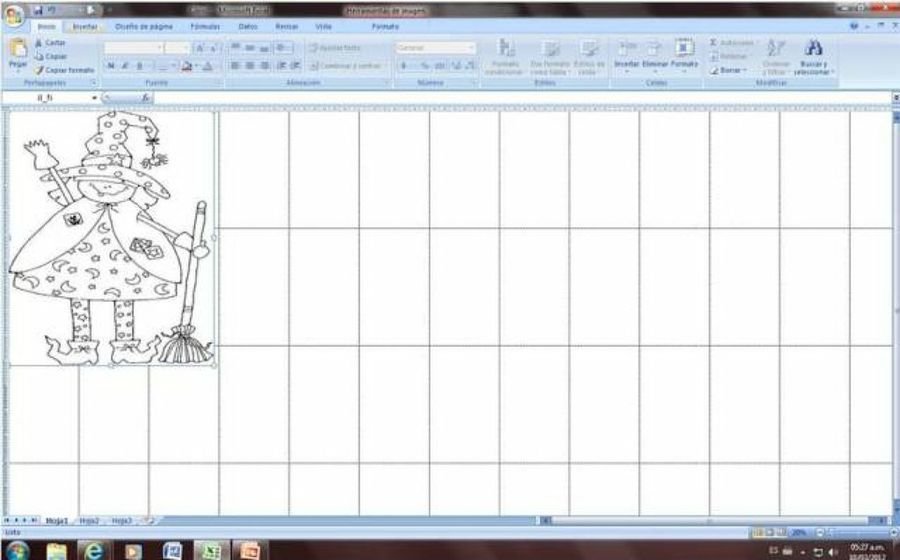Image resolution: width=900 pixels, height=560 pixels.
Task: Click the Formato cells icon
Action: coord(684,48)
